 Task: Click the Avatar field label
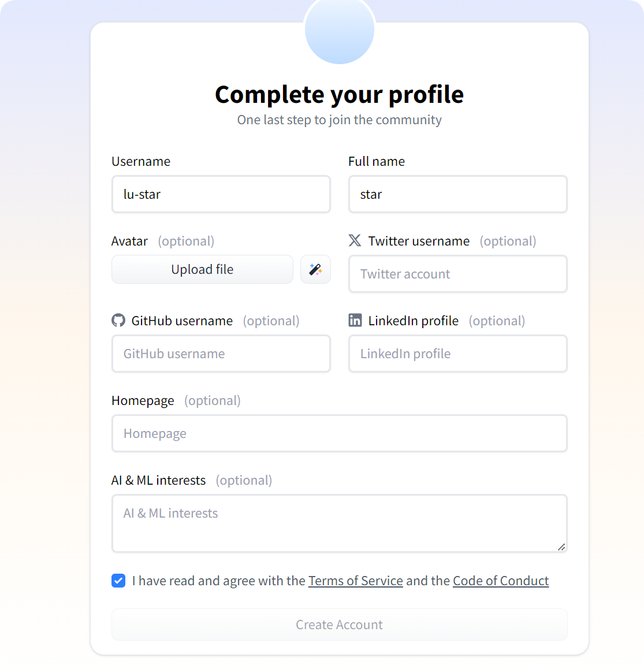(x=129, y=241)
